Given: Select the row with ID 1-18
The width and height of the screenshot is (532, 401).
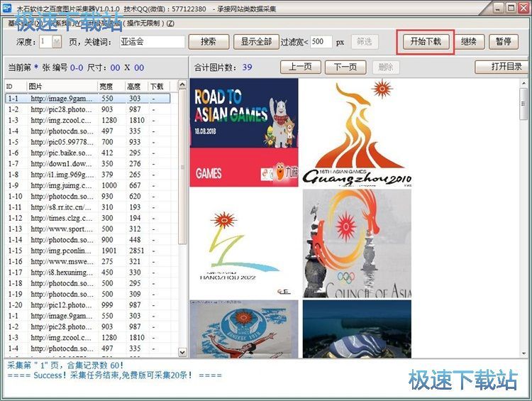Looking at the screenshot, I should click(x=87, y=283).
